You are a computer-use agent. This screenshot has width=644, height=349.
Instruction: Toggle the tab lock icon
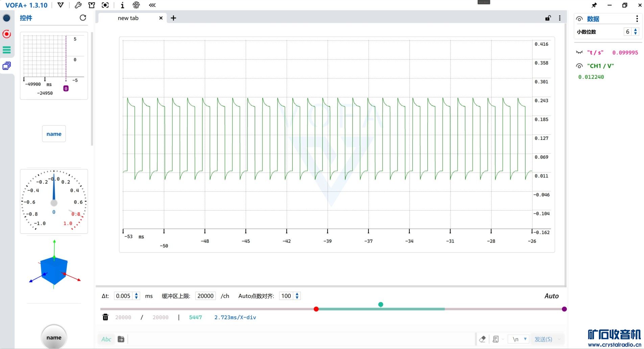tap(548, 18)
